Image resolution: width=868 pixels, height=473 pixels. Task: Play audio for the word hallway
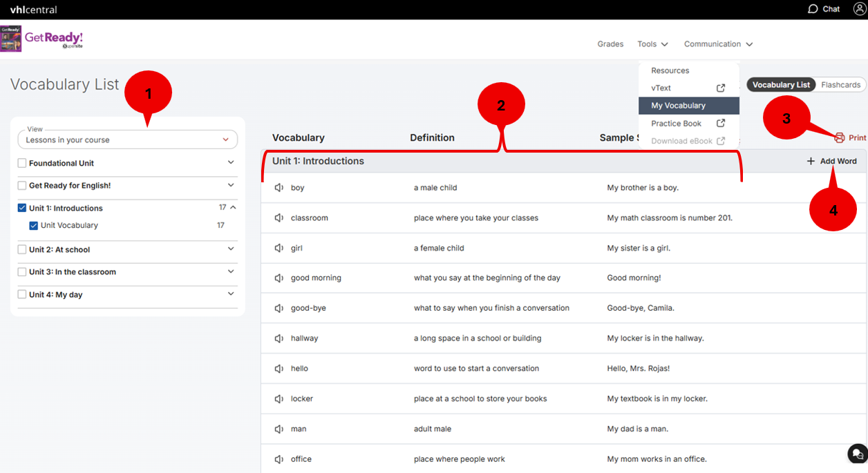(x=279, y=338)
